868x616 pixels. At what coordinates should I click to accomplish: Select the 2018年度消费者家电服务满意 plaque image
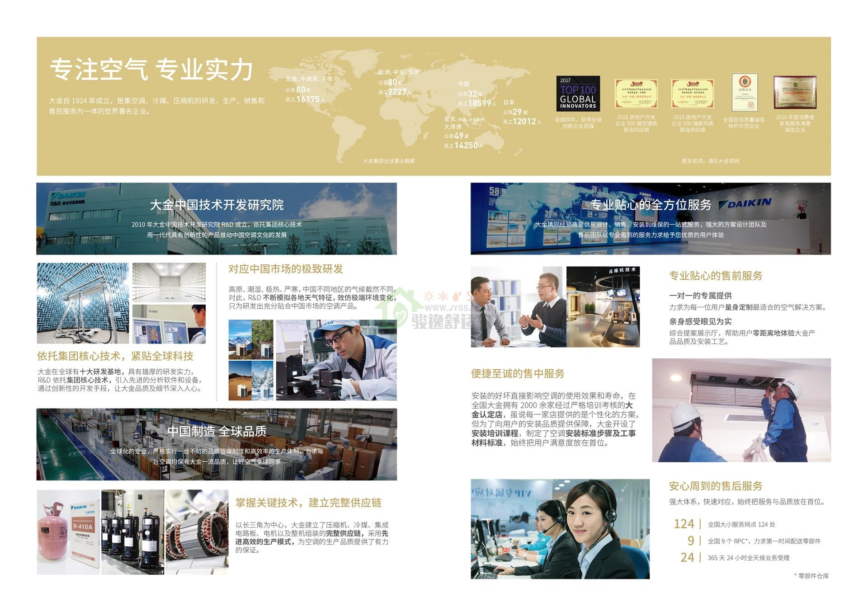795,92
